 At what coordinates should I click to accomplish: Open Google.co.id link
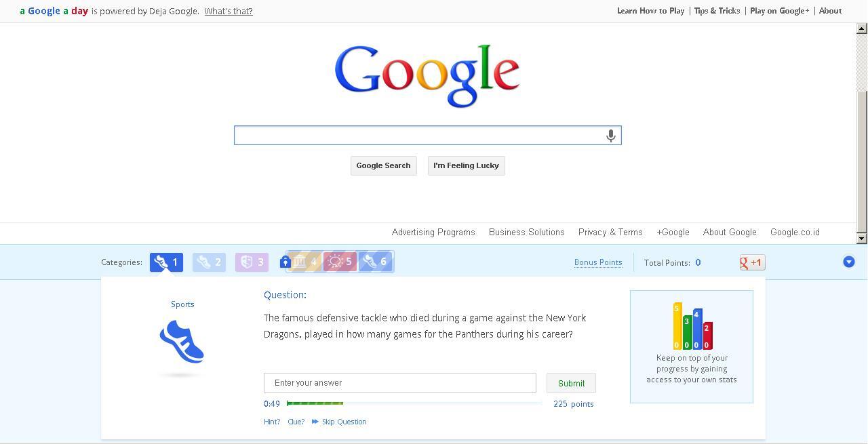(x=795, y=232)
